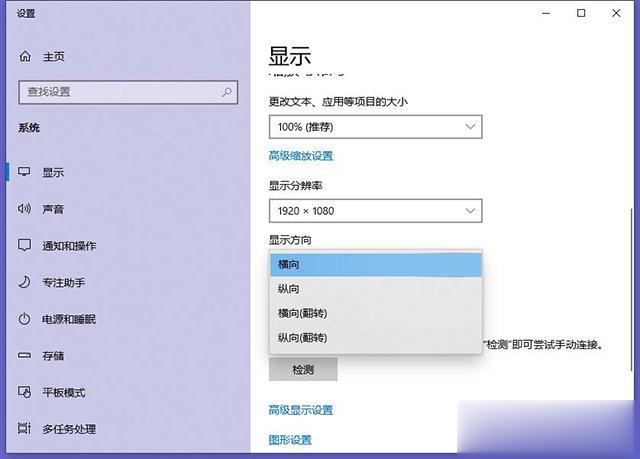
Task: Click the power icon beside 电源和睡眠
Action: pyautogui.click(x=24, y=319)
